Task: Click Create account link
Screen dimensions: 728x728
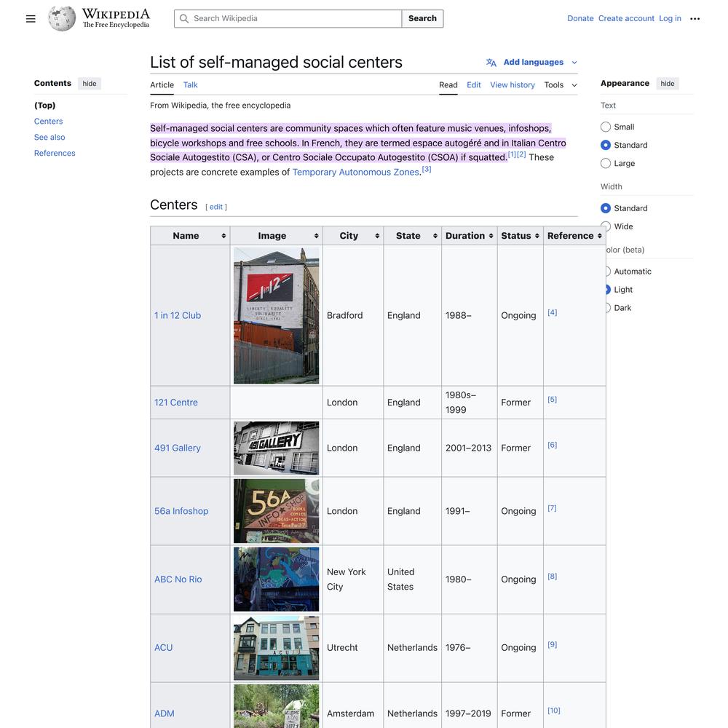Action: (x=626, y=19)
